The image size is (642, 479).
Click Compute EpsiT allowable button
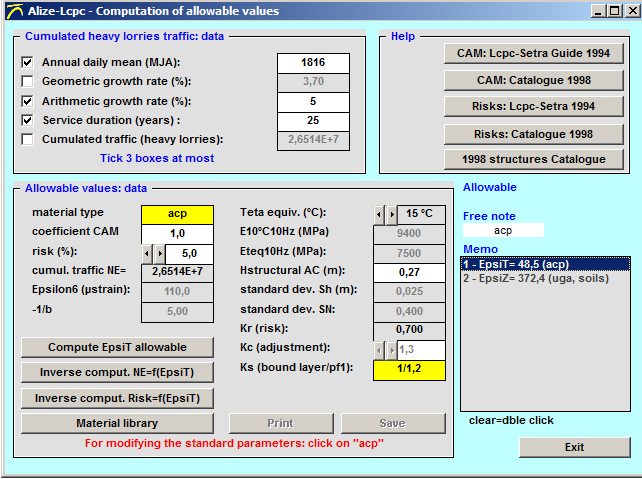coord(117,348)
